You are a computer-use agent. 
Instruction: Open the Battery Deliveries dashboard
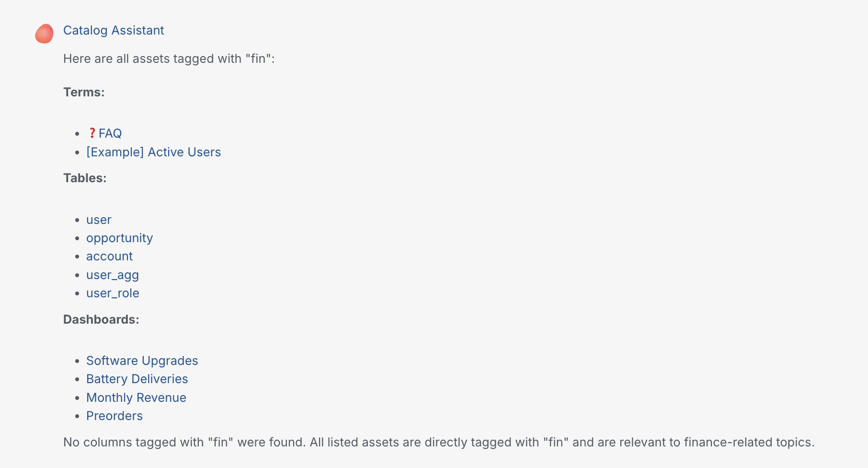click(137, 379)
